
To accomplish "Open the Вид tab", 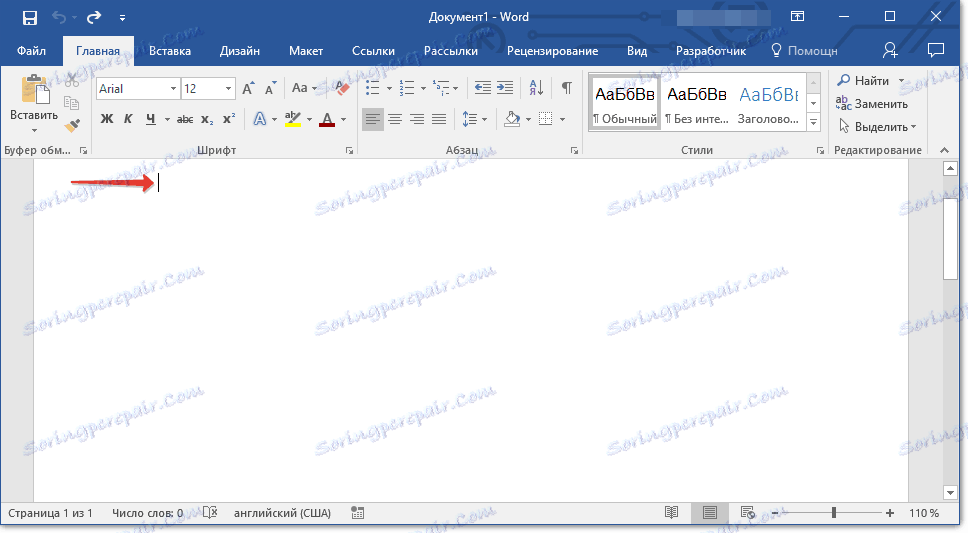I will [x=637, y=51].
